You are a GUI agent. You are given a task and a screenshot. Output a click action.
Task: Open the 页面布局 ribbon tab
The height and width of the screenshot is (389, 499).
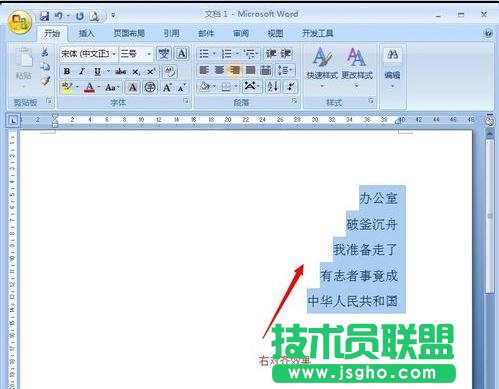(x=129, y=33)
